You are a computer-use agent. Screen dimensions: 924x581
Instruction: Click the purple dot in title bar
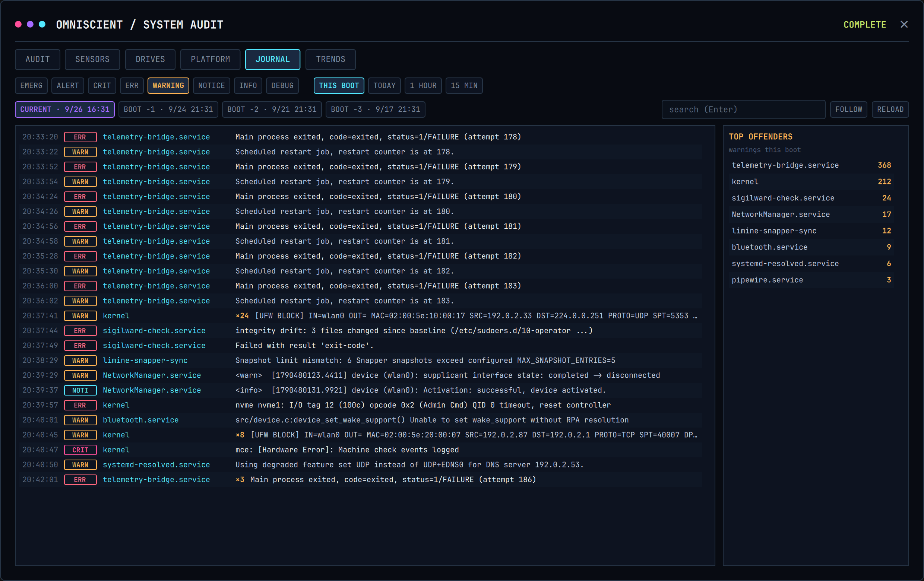tap(30, 25)
